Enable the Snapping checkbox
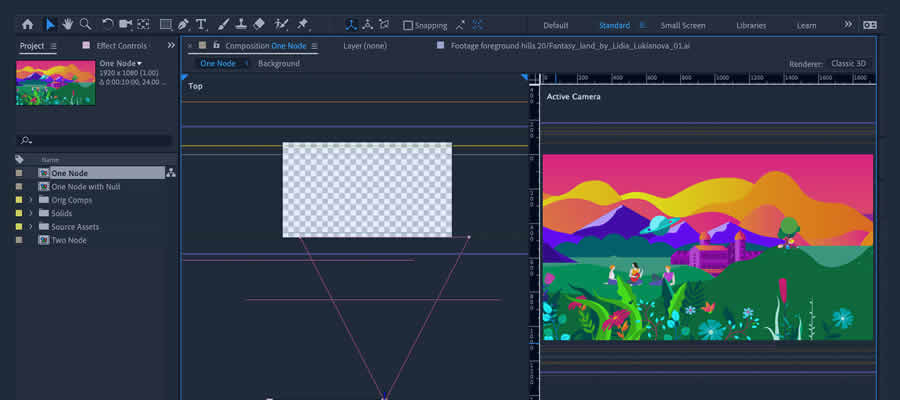 click(408, 25)
